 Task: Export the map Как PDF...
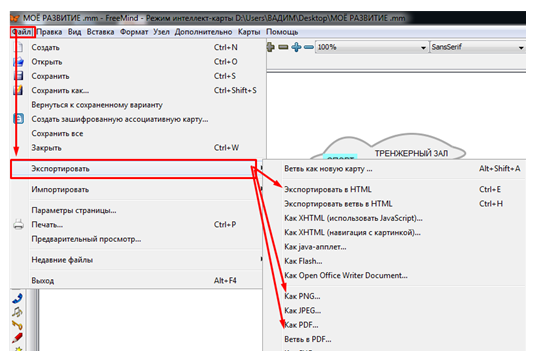[395, 325]
